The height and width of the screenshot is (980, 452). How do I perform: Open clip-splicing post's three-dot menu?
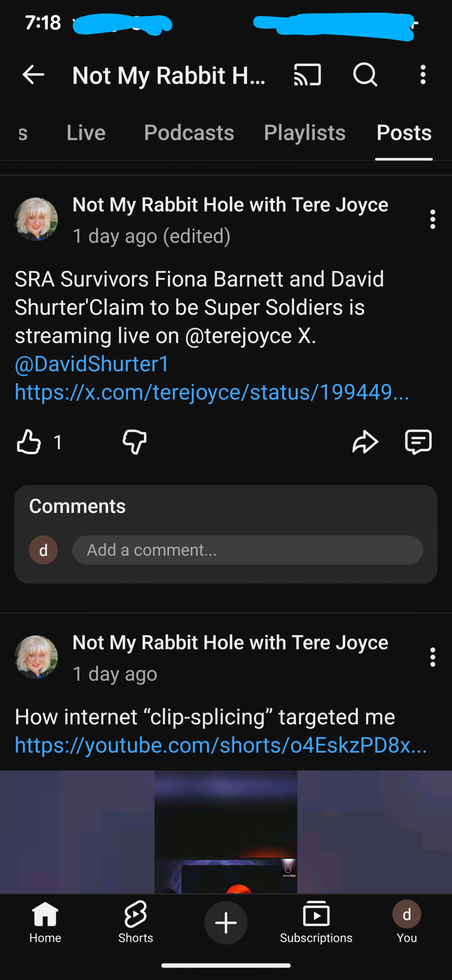point(432,657)
